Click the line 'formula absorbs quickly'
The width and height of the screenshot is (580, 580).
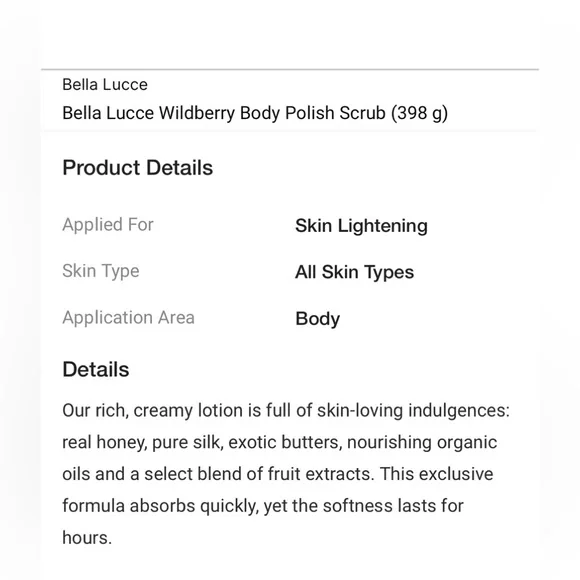(x=263, y=506)
